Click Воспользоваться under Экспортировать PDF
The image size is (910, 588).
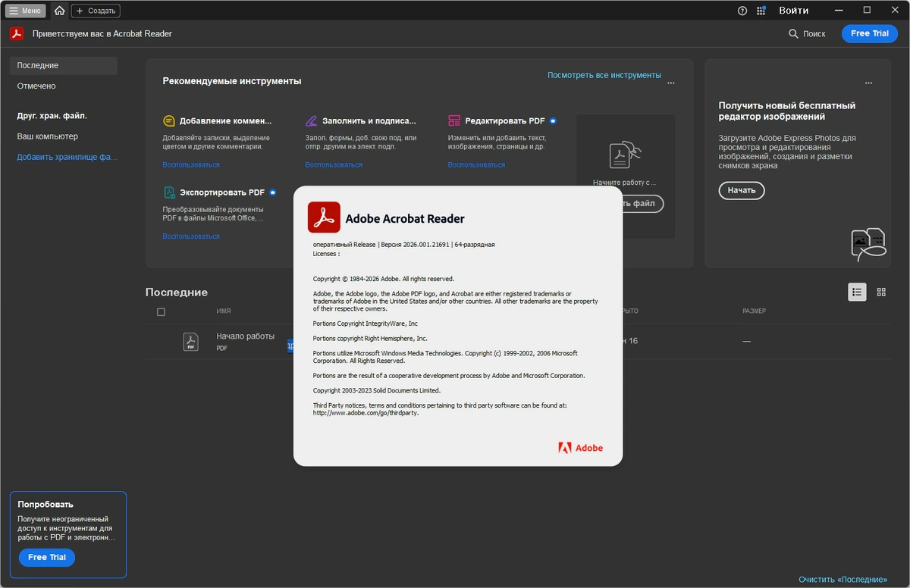click(x=191, y=236)
